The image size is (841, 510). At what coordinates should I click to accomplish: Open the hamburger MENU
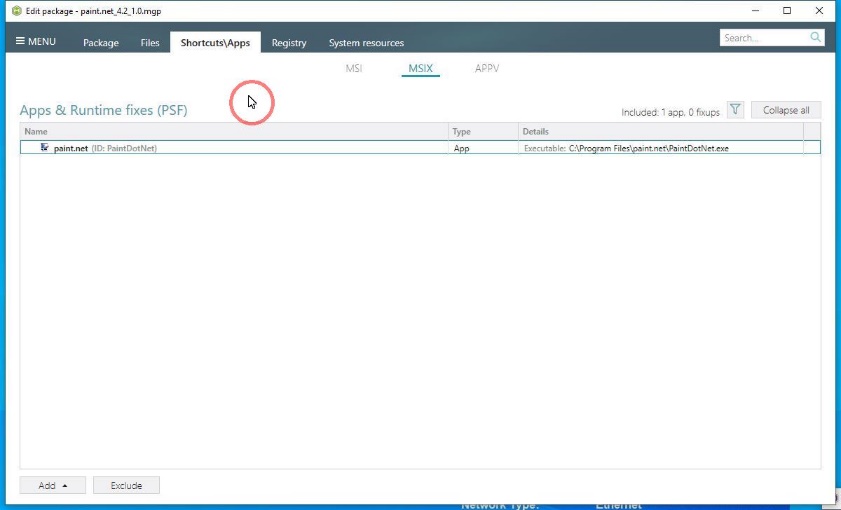click(x=36, y=42)
